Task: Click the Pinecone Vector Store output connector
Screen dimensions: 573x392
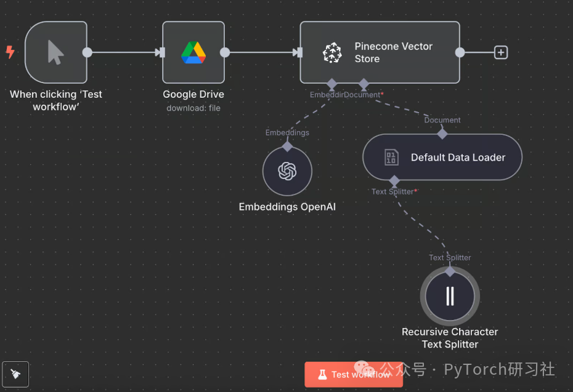Action: tap(460, 52)
